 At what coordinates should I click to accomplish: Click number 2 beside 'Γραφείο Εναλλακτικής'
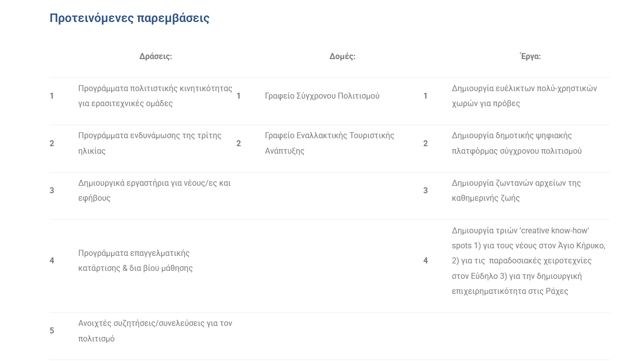click(x=239, y=144)
